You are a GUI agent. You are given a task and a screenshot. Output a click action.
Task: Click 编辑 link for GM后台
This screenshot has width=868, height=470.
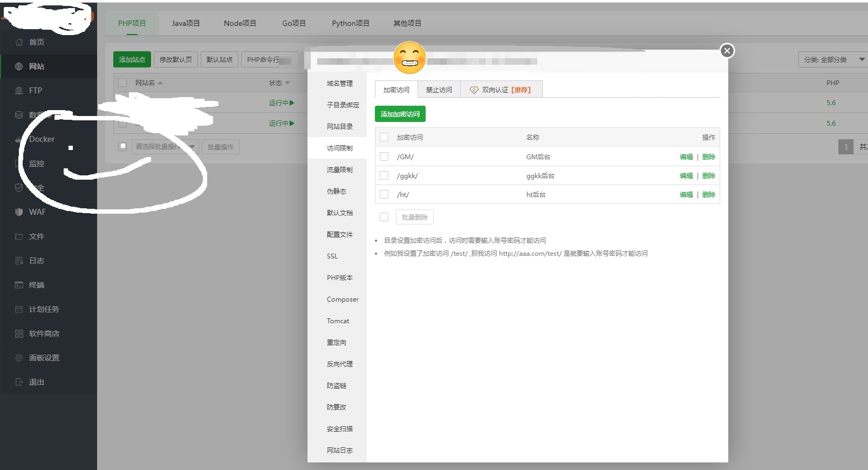686,157
